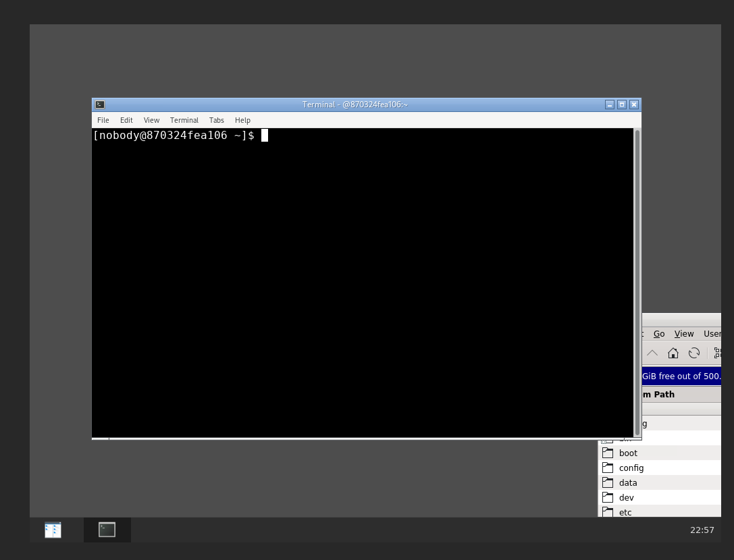Maximize the Terminal window
This screenshot has height=560, width=734.
(622, 105)
